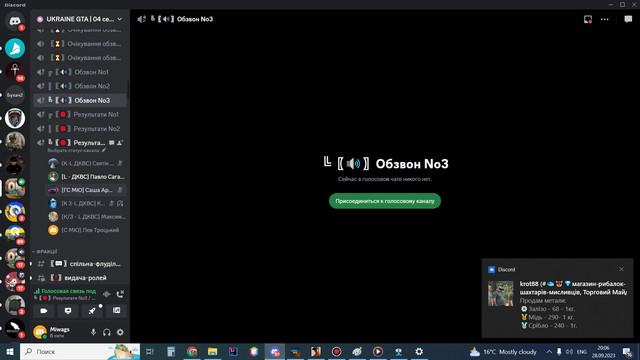Open the dark ankh server with red badge
The height and width of the screenshot is (360, 640).
click(x=15, y=71)
